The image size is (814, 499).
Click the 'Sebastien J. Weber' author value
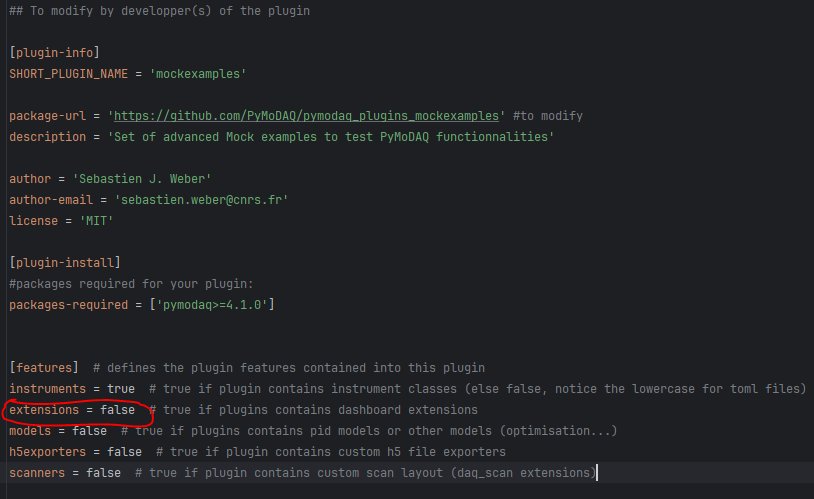pyautogui.click(x=142, y=179)
